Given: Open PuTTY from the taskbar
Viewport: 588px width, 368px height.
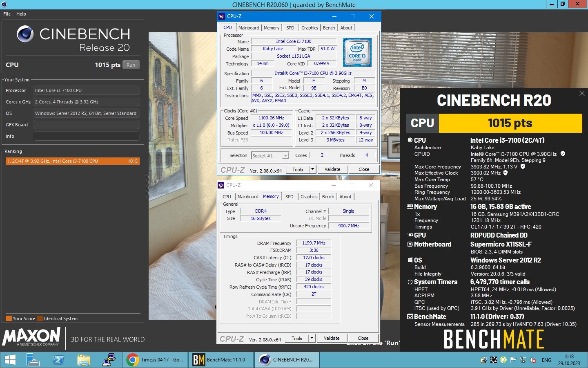Looking at the screenshot, I should [109, 360].
